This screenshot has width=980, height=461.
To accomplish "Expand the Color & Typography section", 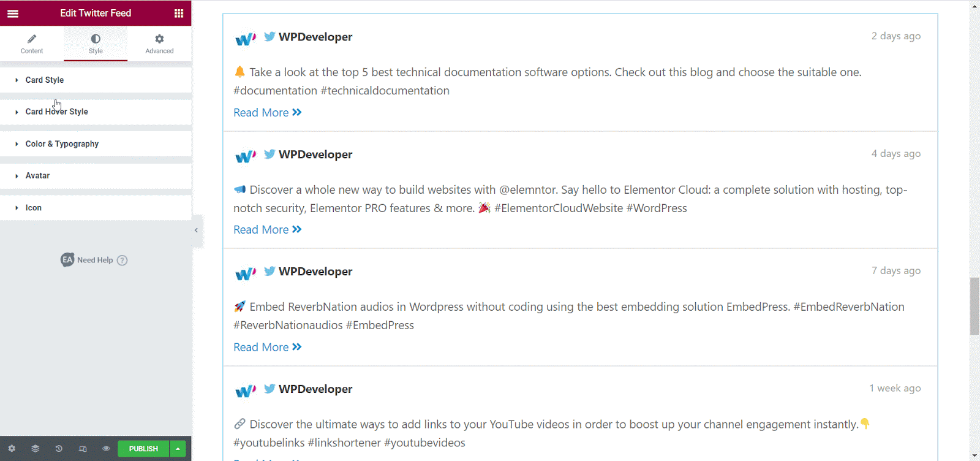I will coord(96,143).
